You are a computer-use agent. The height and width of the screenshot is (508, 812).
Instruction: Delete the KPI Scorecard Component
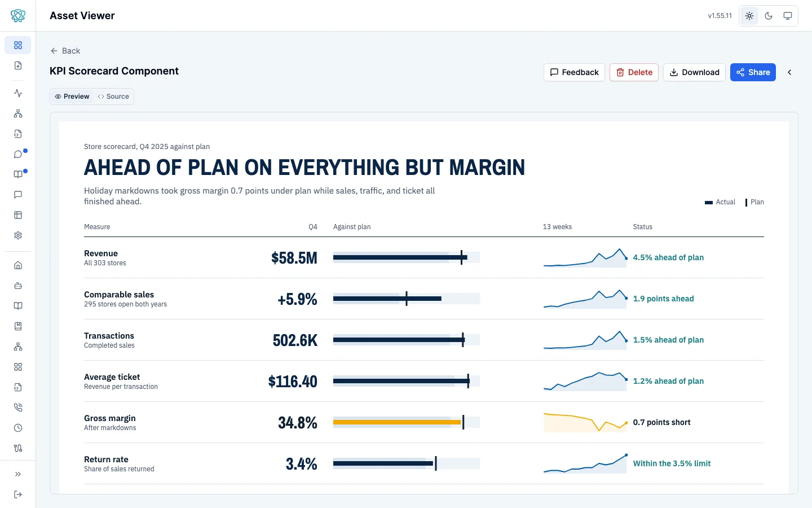coord(634,72)
